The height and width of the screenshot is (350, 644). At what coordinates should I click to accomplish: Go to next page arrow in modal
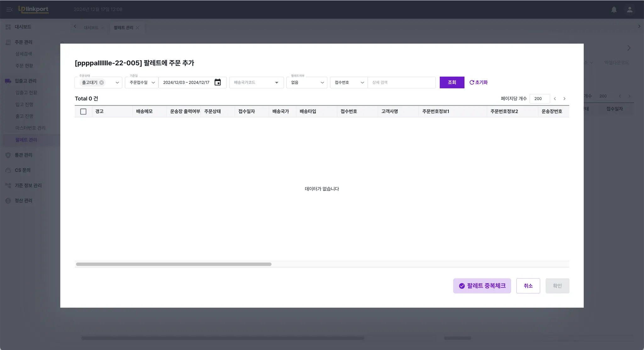564,99
